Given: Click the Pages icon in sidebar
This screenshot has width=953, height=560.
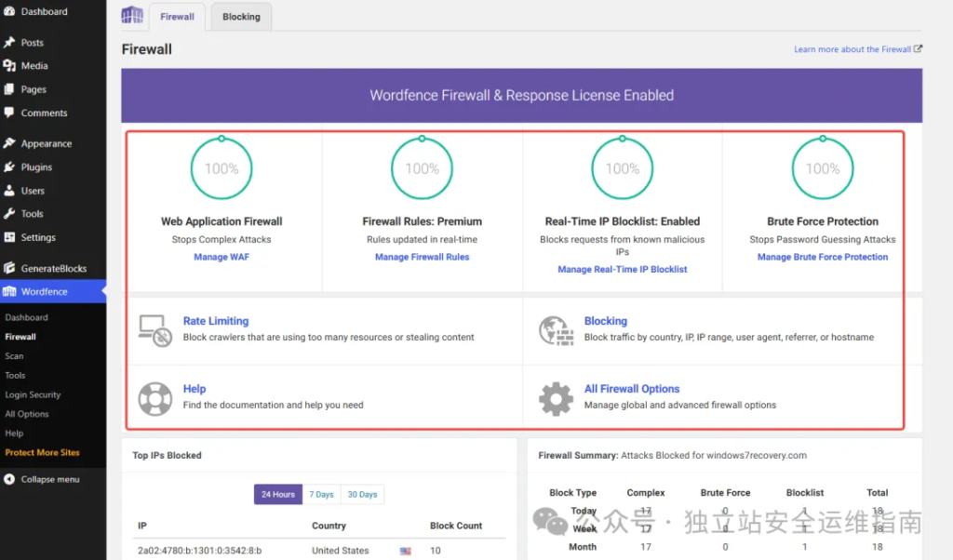Looking at the screenshot, I should pyautogui.click(x=9, y=89).
